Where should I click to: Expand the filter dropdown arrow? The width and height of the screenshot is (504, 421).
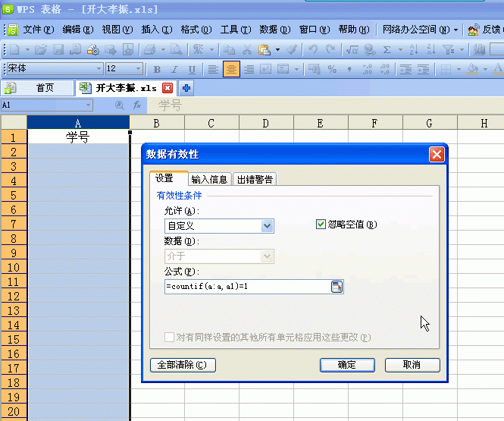[462, 49]
